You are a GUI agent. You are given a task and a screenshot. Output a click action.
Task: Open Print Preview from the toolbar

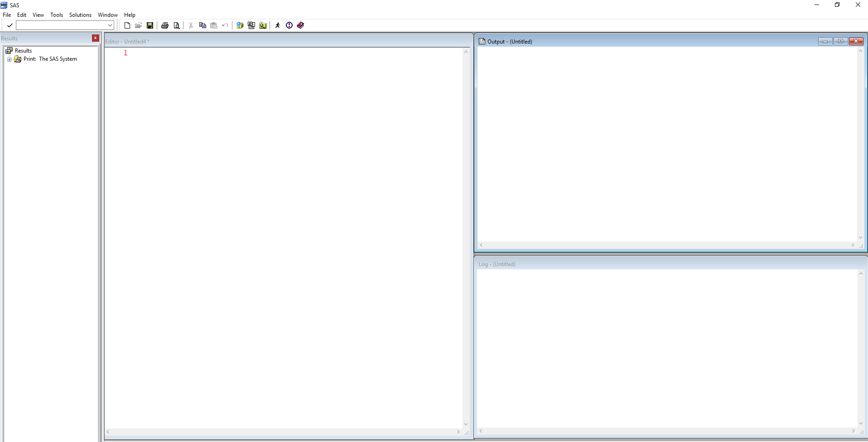tap(176, 25)
